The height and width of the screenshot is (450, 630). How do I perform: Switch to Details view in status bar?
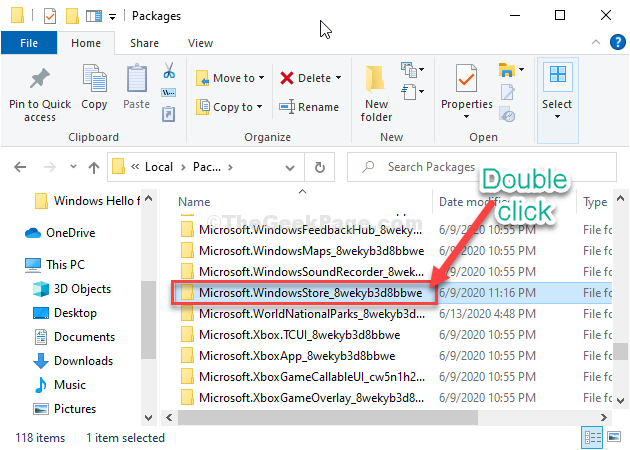pos(593,437)
